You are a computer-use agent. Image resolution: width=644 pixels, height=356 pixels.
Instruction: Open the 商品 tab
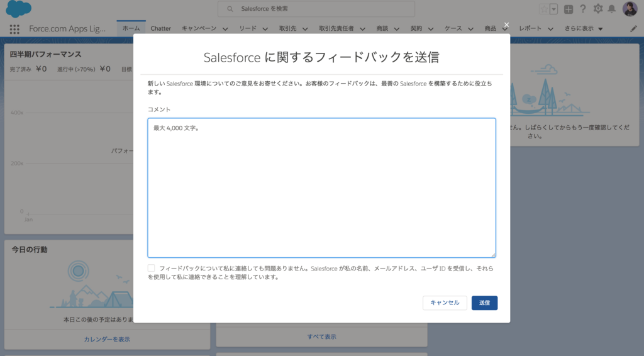pos(490,28)
